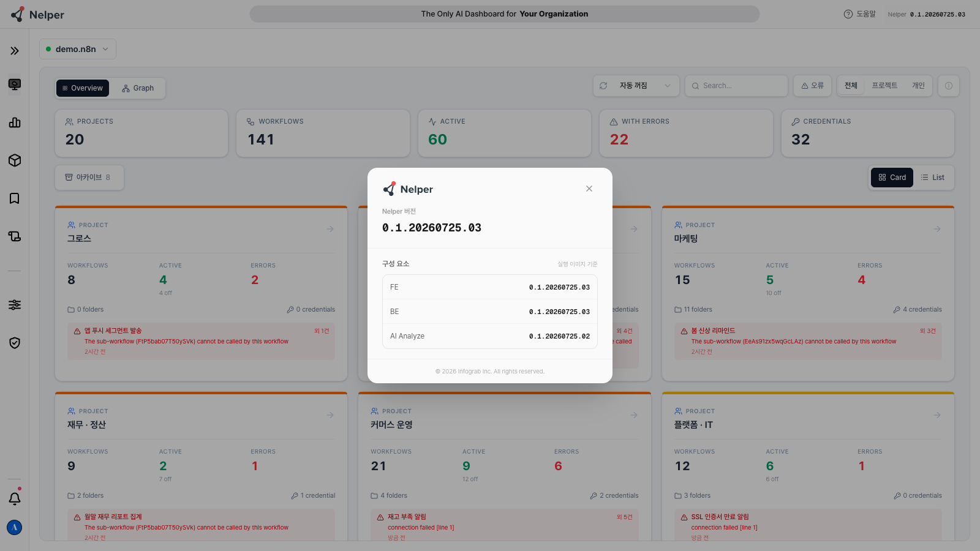The width and height of the screenshot is (980, 551).
Task: Open the scroll log icon in sidebar
Action: (x=15, y=236)
